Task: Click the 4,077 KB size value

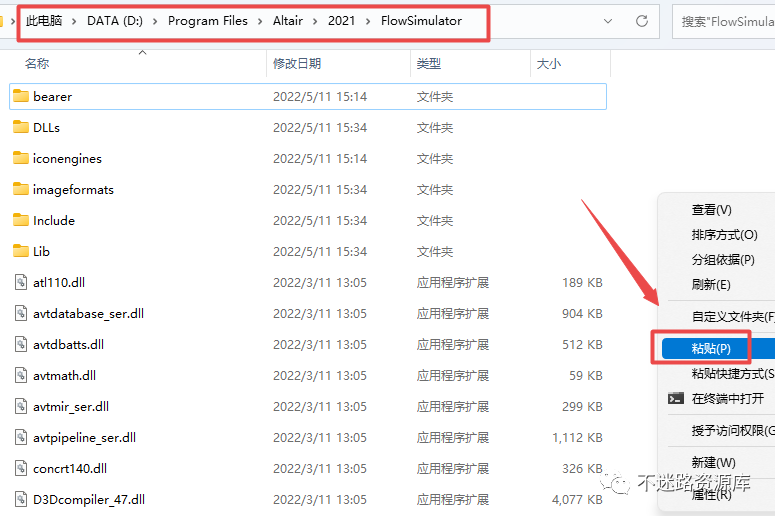Action: (x=577, y=500)
